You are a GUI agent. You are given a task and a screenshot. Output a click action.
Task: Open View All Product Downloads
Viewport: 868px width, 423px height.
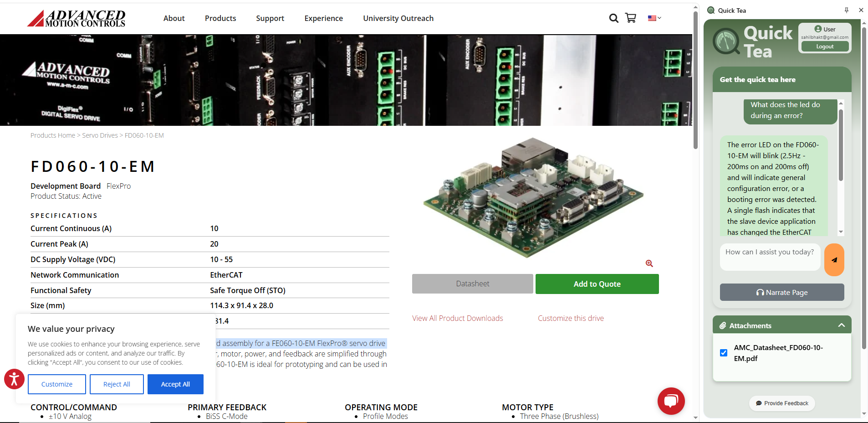pyautogui.click(x=458, y=318)
